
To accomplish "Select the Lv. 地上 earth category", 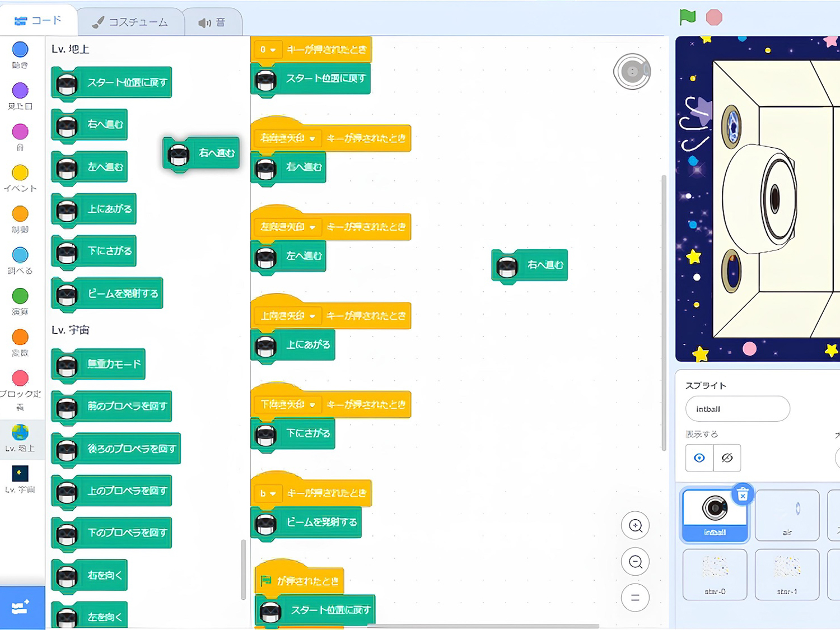I will [20, 437].
